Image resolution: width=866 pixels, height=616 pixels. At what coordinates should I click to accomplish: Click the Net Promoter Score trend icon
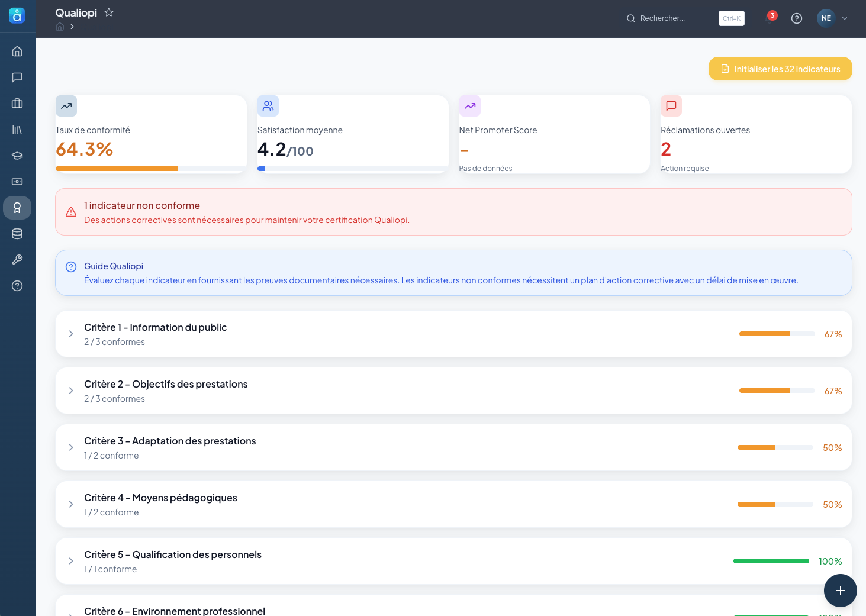coord(470,106)
